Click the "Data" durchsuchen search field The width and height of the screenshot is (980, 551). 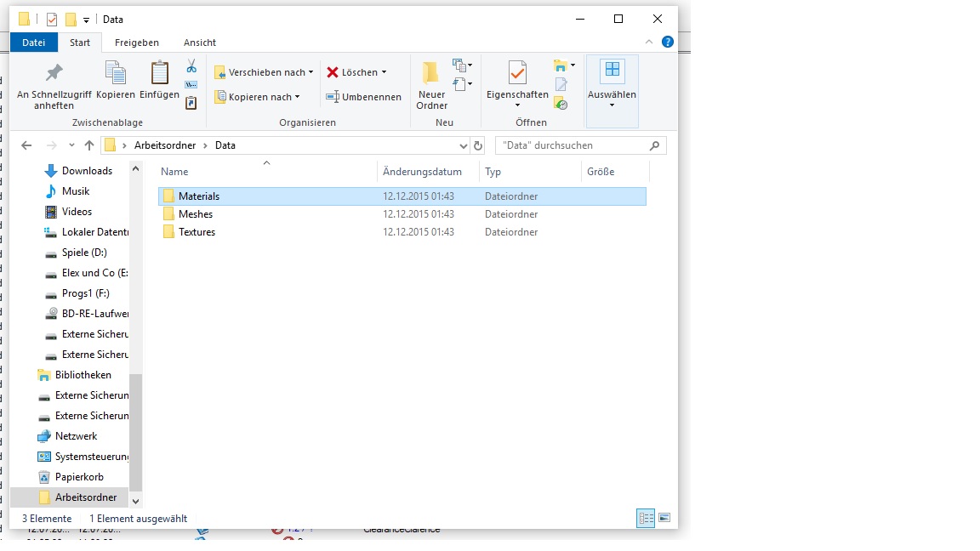[x=570, y=145]
